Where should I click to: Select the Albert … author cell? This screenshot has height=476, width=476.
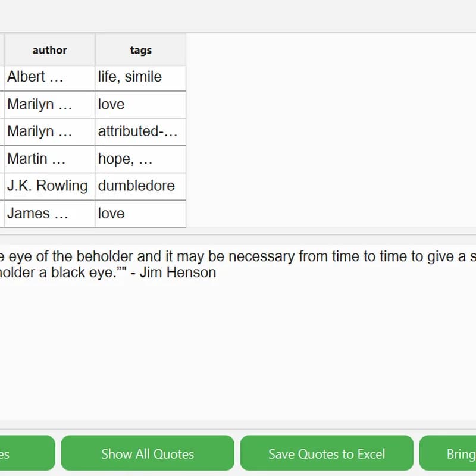49,77
